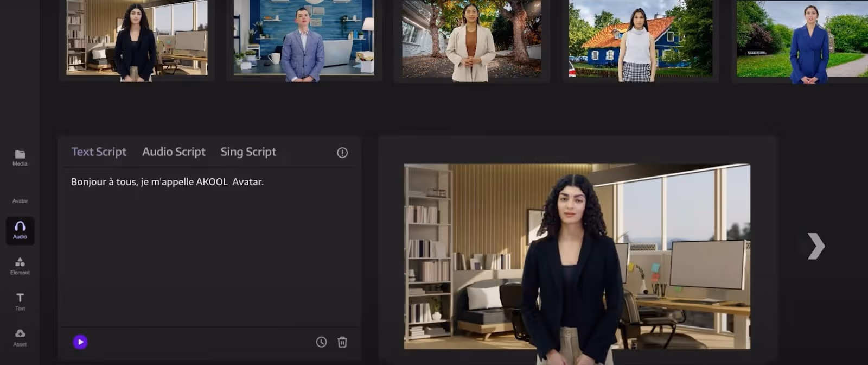868x365 pixels.
Task: Select the Text tool in sidebar
Action: coord(20,302)
